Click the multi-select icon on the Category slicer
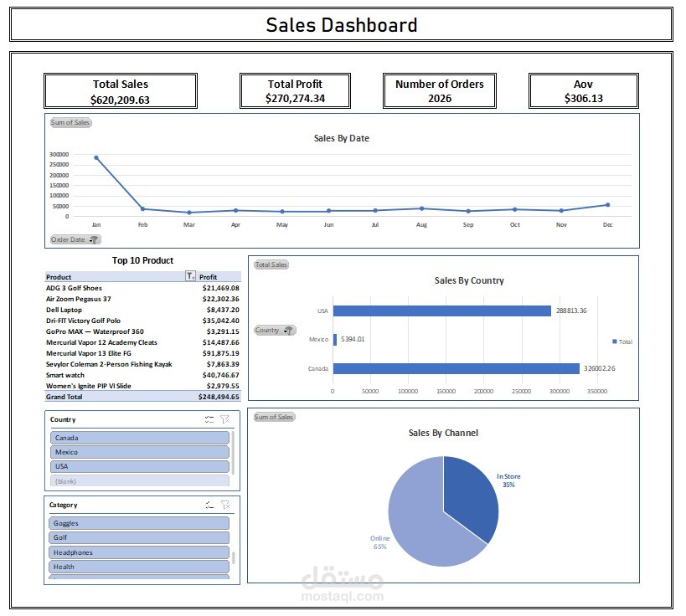The image size is (686, 616). 209,505
